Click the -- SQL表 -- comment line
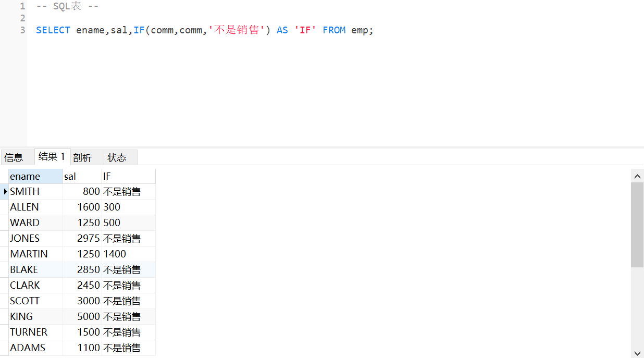Viewport: 644px width, 358px height. 67,7
